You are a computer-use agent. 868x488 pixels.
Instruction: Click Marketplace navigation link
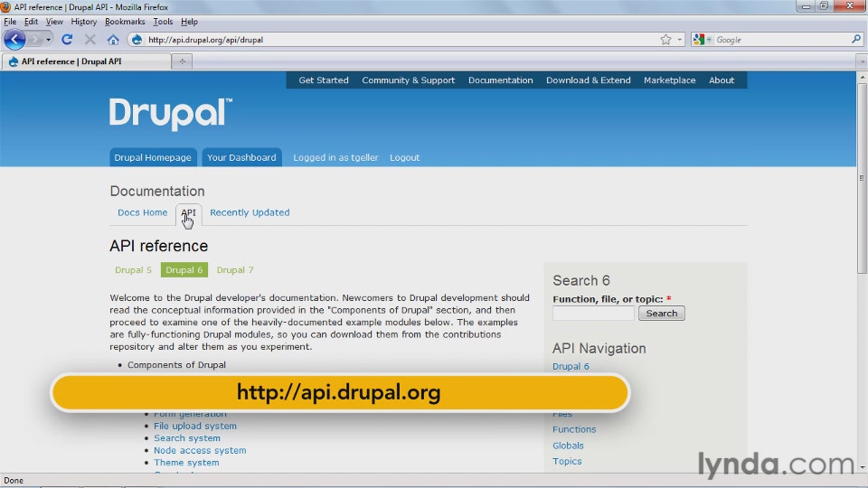pos(669,80)
